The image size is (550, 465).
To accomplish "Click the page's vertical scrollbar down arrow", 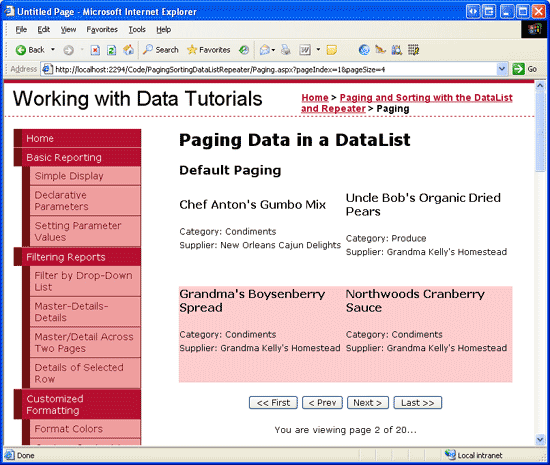I will 540,439.
